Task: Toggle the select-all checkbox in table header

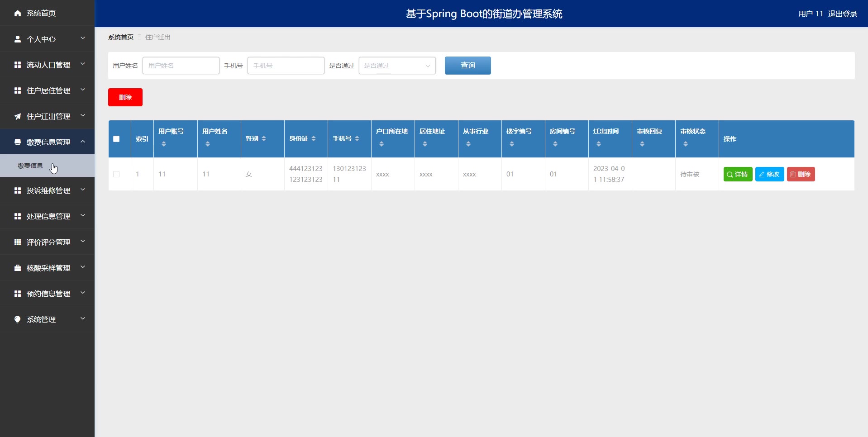Action: pos(116,139)
